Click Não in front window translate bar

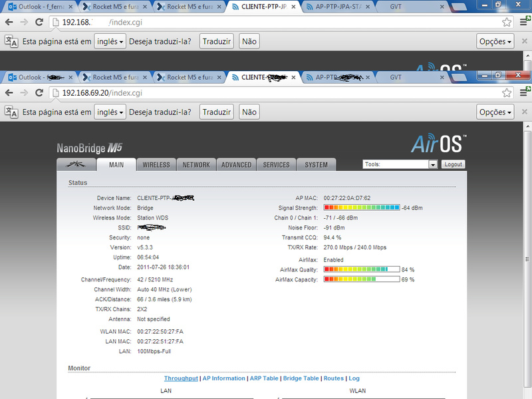tap(249, 112)
